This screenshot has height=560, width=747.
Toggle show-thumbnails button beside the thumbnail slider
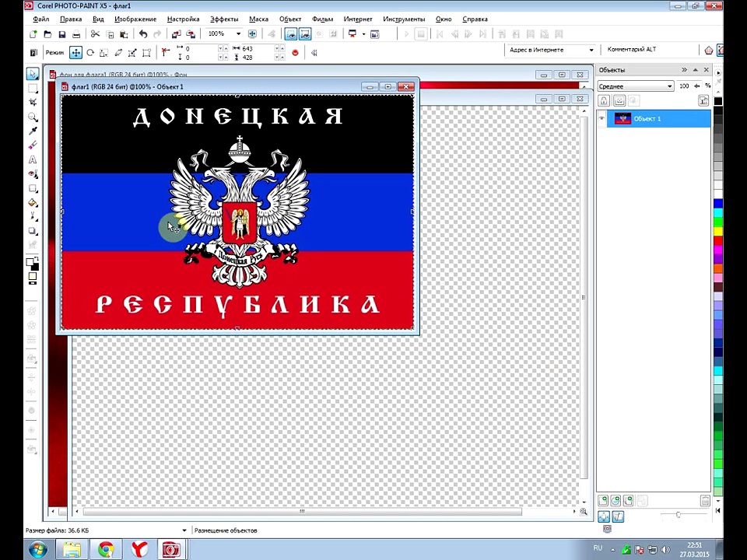tap(617, 516)
